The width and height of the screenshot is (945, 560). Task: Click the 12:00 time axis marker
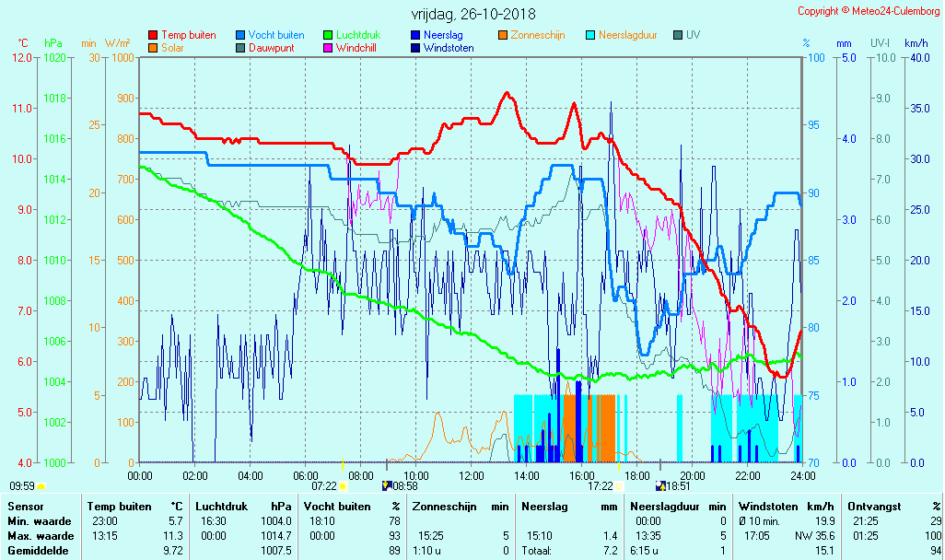click(472, 475)
